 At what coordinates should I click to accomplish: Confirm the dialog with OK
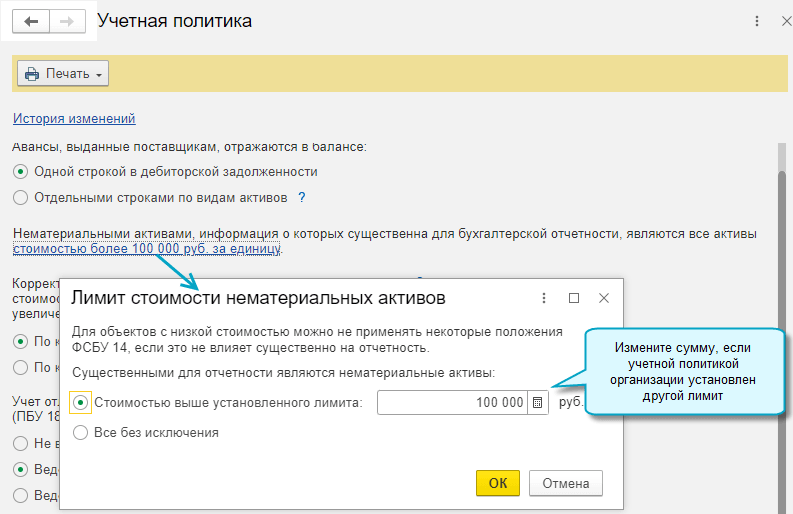(497, 483)
